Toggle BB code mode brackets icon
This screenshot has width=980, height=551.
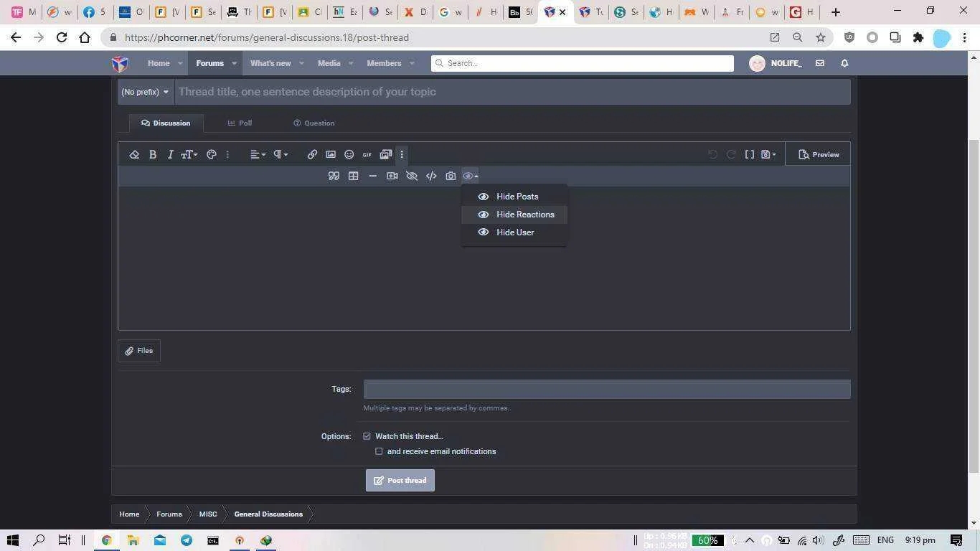point(750,154)
